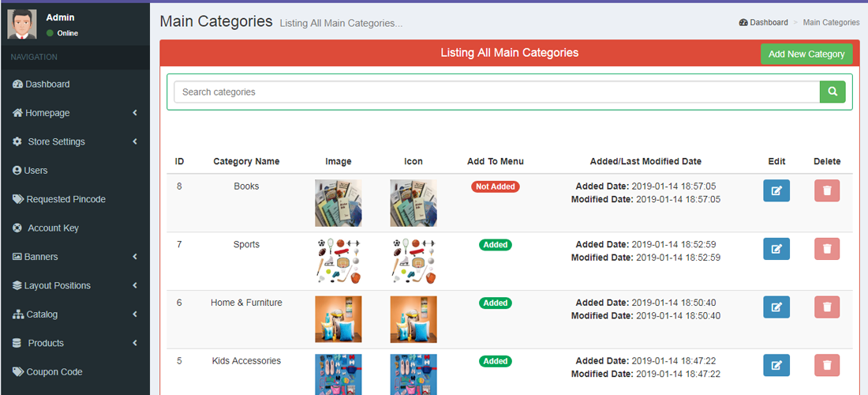Select the Sports category name cell
The width and height of the screenshot is (868, 395).
(246, 245)
